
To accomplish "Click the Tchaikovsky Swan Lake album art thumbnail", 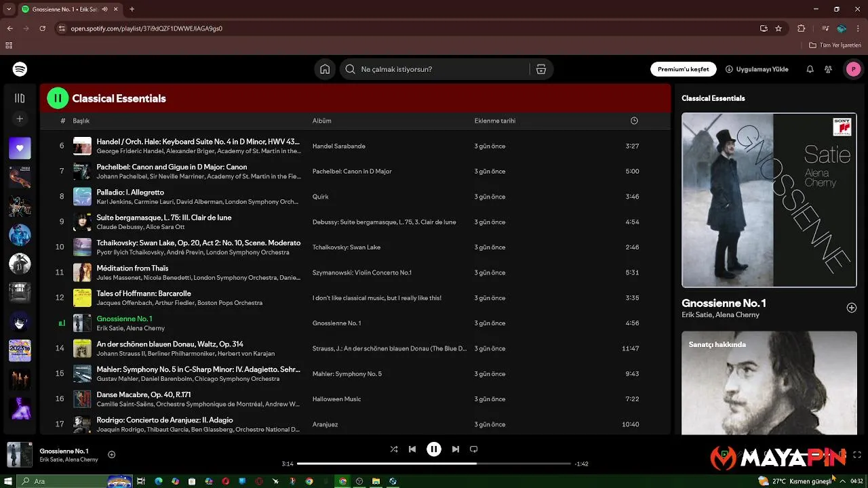I will point(82,247).
